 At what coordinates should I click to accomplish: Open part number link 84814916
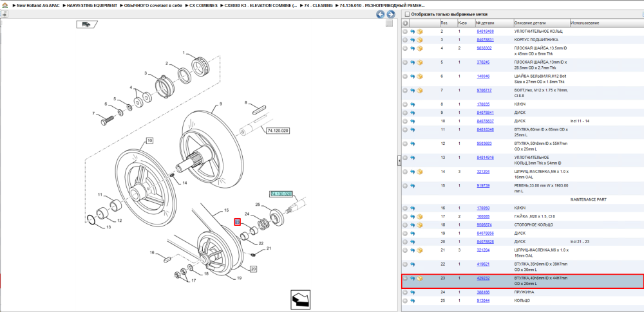tap(485, 157)
